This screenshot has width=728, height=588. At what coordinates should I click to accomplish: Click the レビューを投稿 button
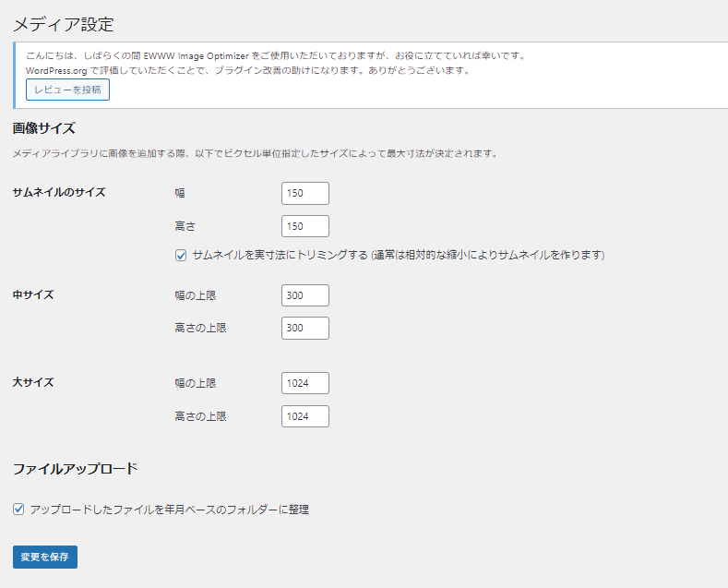click(67, 90)
